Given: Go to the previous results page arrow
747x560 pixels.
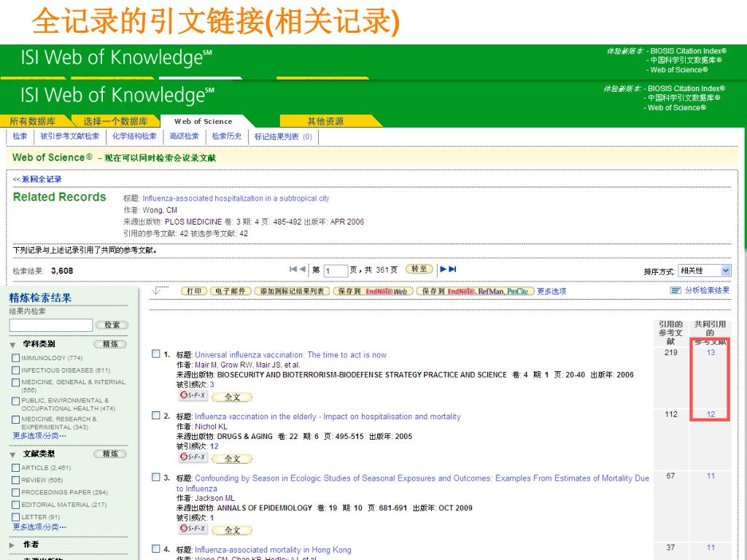Looking at the screenshot, I should 302,269.
